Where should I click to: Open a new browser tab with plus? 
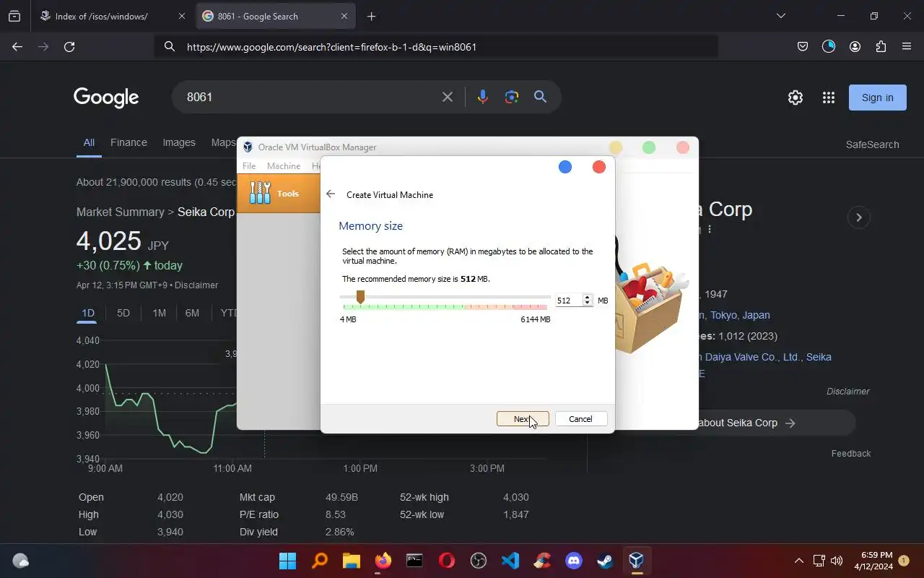point(371,16)
